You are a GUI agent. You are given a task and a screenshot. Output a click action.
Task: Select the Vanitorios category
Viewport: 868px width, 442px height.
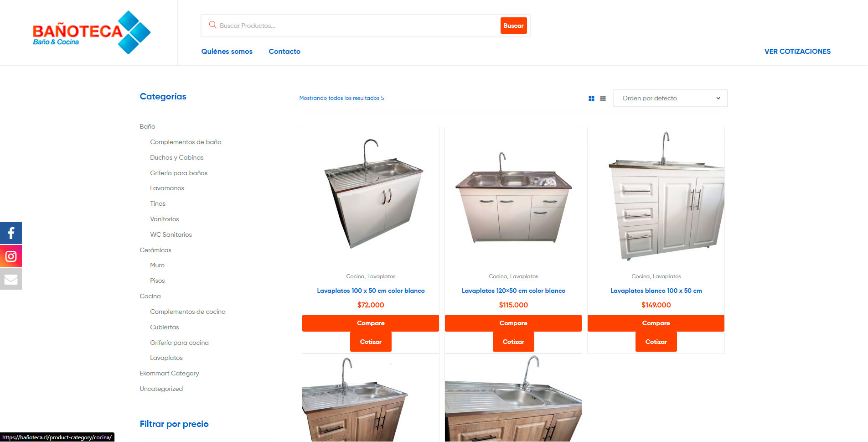pyautogui.click(x=165, y=219)
